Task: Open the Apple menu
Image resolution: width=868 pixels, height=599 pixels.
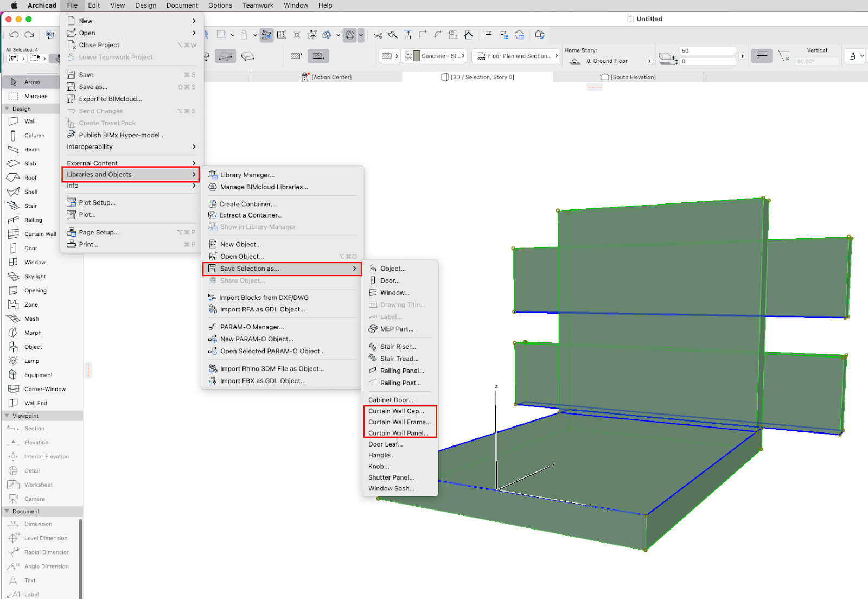Action: click(14, 5)
